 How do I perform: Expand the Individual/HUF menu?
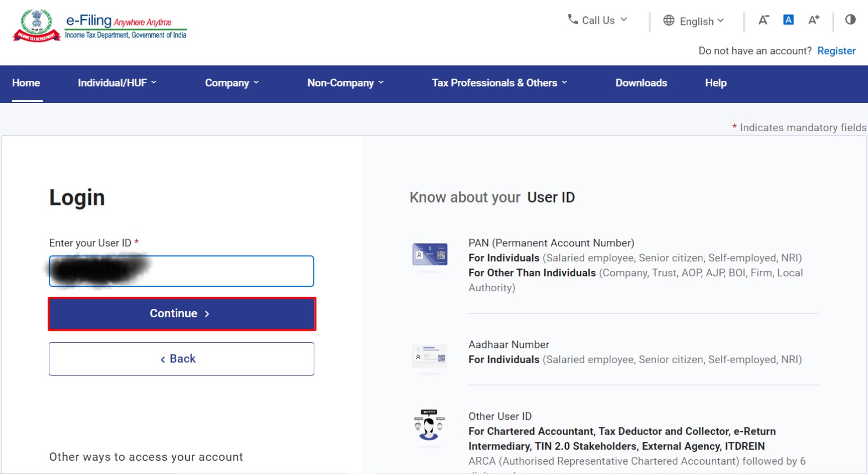coord(117,83)
